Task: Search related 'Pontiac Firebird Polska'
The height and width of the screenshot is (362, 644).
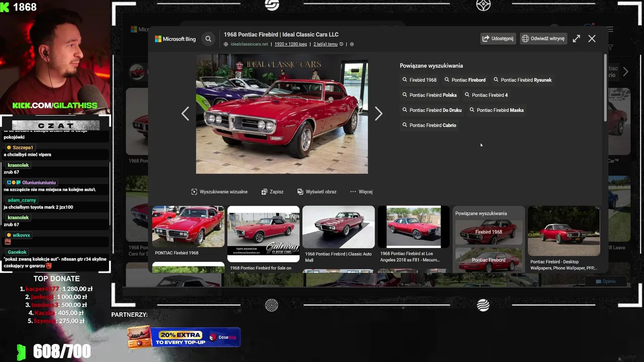Action: tap(430, 95)
